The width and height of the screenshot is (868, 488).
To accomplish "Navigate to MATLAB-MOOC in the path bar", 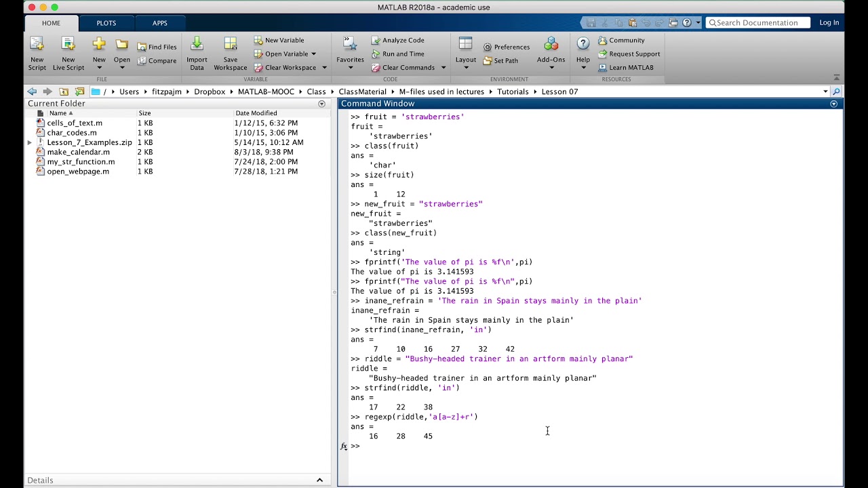I will (x=269, y=91).
